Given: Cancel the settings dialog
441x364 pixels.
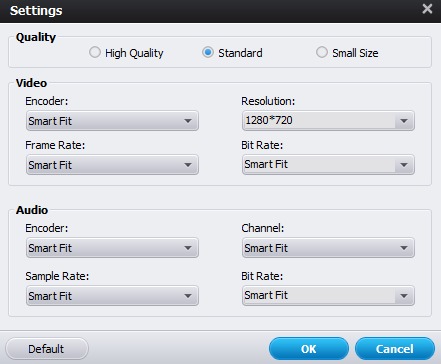Looking at the screenshot, I should (395, 349).
